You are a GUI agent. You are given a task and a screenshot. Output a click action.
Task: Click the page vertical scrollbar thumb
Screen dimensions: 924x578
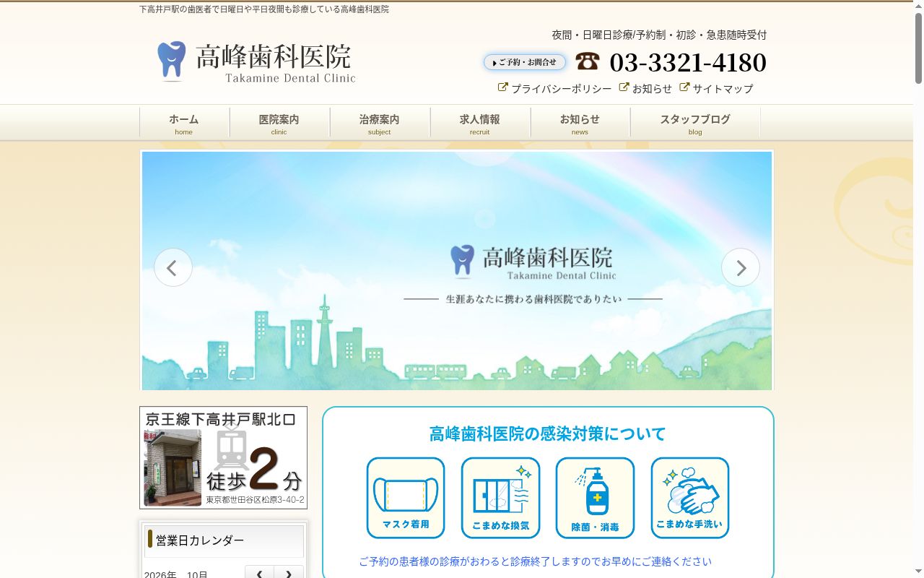[918, 47]
